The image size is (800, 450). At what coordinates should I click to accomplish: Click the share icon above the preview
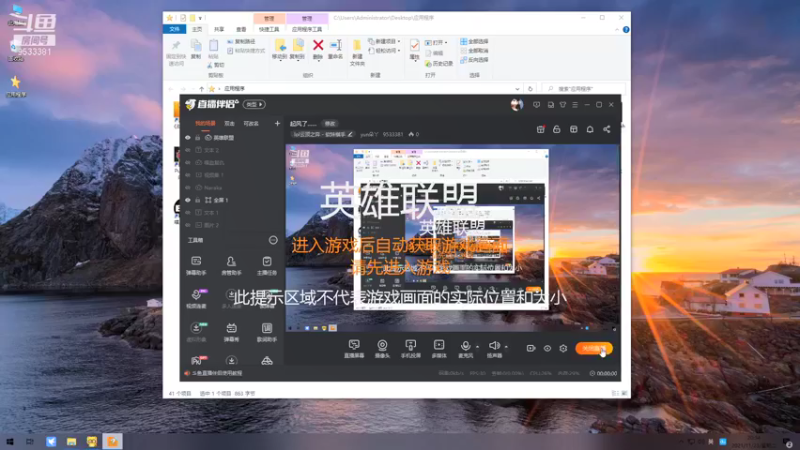click(x=607, y=130)
